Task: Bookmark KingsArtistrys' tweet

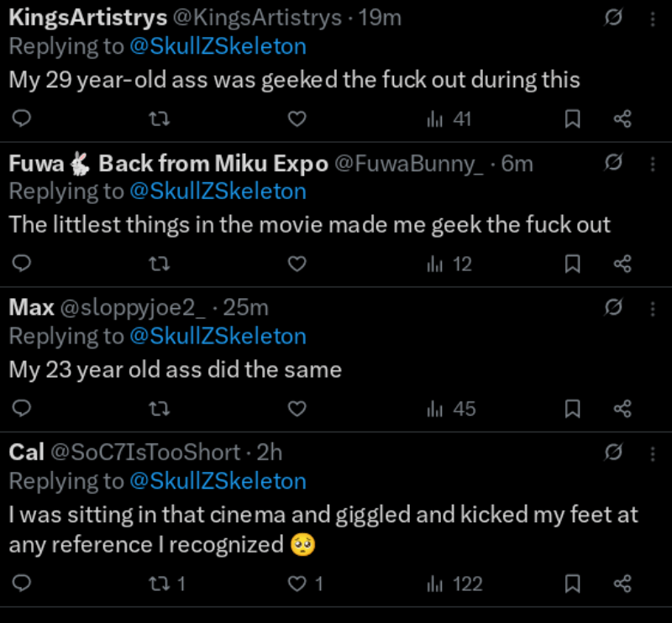Action: [572, 119]
